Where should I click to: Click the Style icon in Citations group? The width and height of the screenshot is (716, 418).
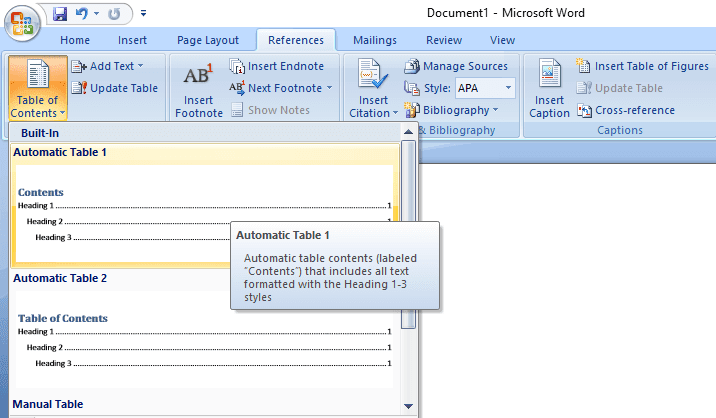point(411,88)
